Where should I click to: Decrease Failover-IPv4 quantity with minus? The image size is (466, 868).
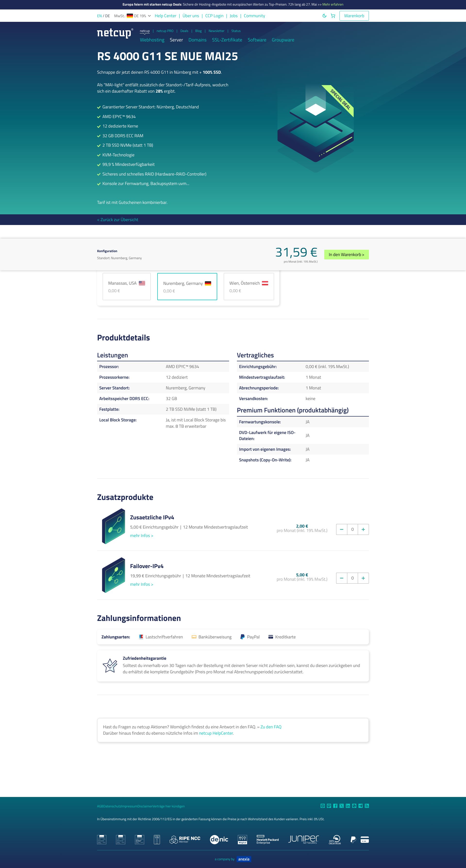coord(341,578)
